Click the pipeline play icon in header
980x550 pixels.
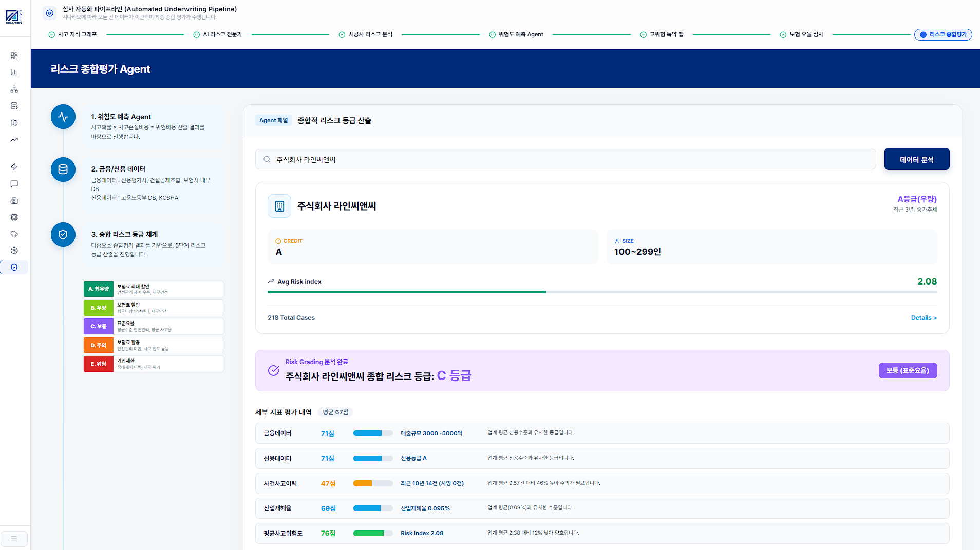[49, 13]
